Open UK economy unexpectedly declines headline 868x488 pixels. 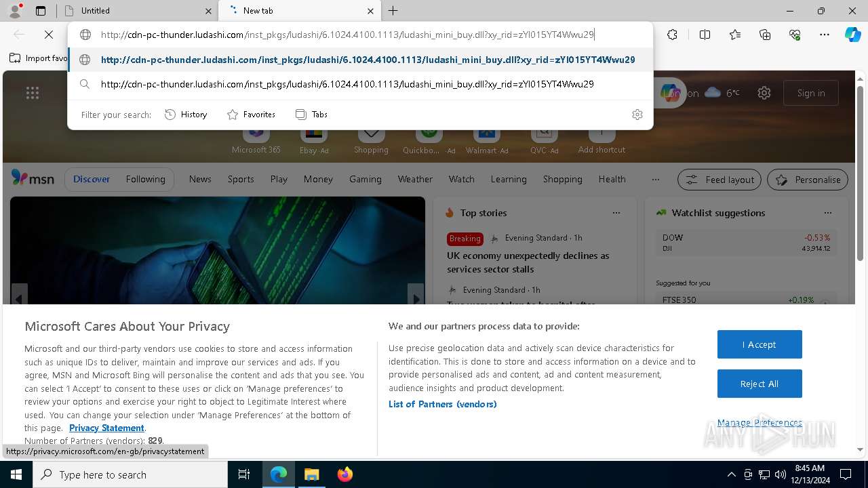528,262
